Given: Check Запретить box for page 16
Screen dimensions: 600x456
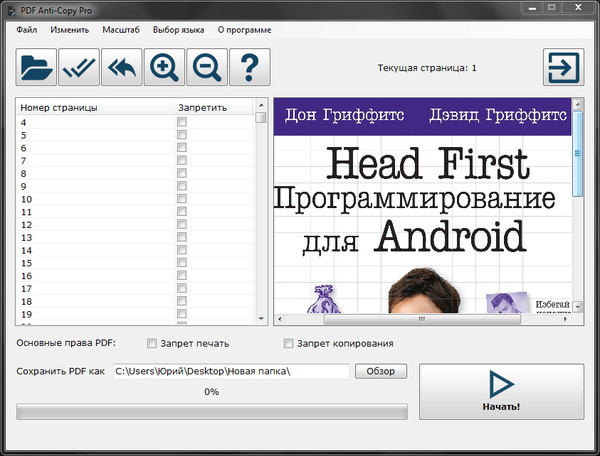Looking at the screenshot, I should coord(182,275).
